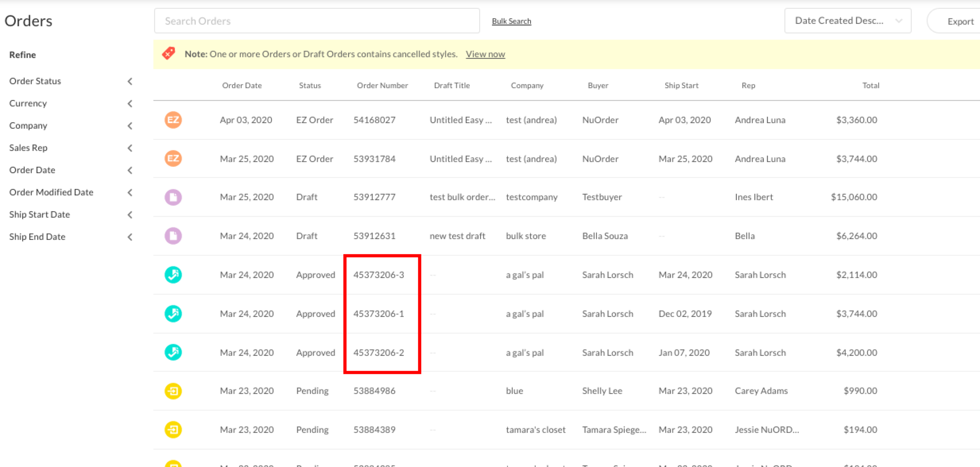Sort by Status column header

click(x=310, y=85)
